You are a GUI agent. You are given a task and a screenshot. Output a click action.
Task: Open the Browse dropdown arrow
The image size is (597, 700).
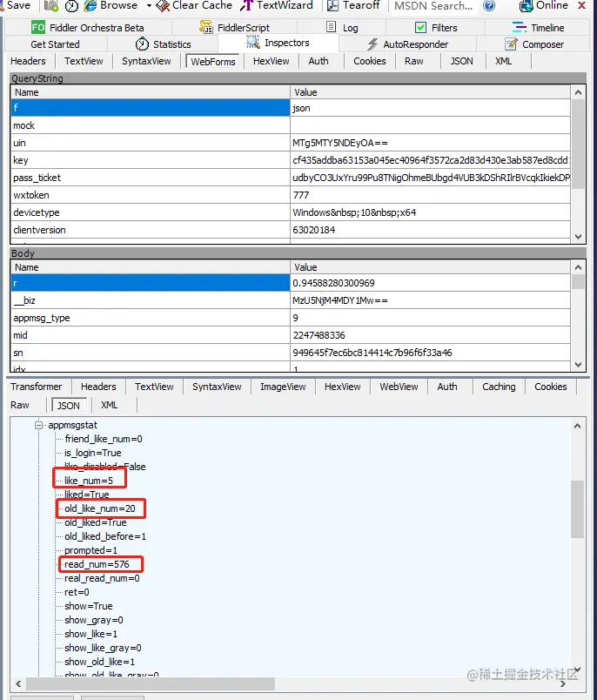point(149,6)
